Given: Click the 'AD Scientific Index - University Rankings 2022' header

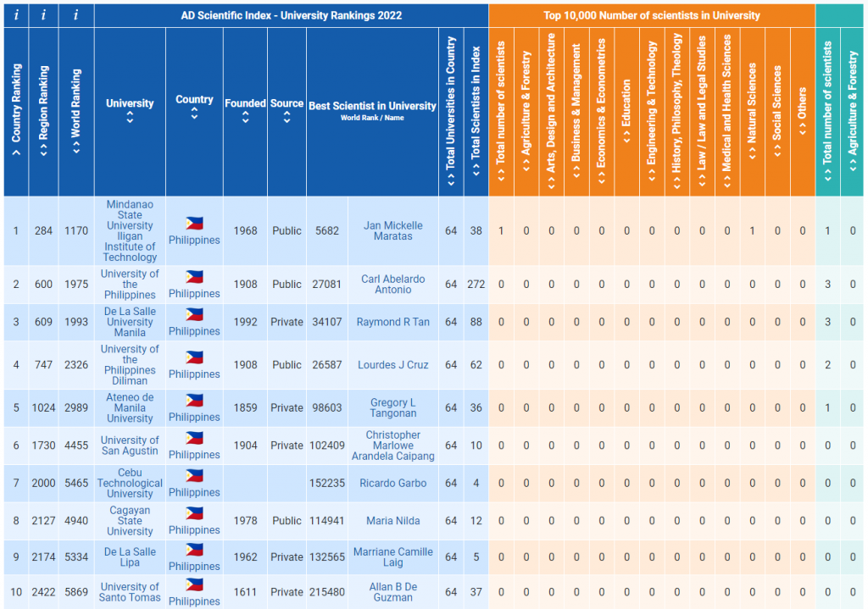Looking at the screenshot, I should coord(292,15).
